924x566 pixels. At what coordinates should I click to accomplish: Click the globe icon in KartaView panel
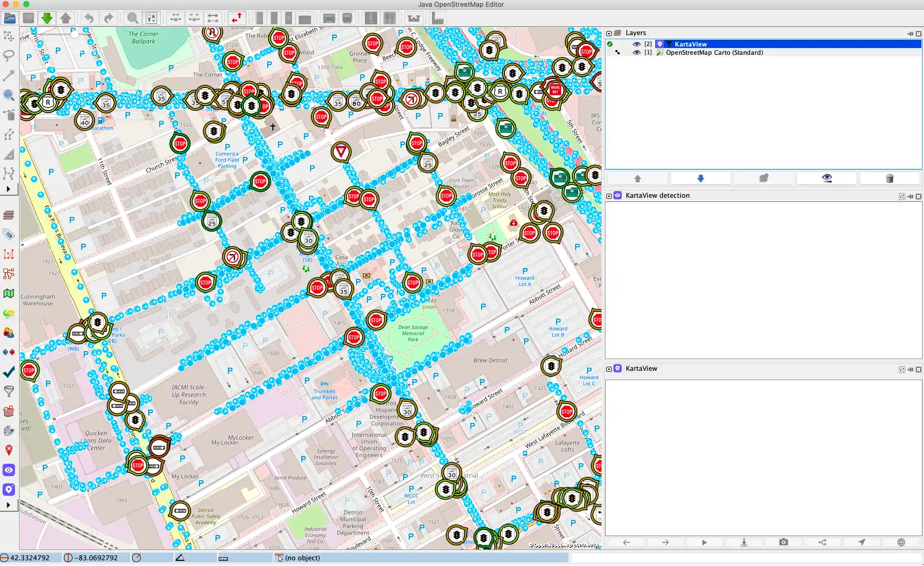tap(901, 542)
